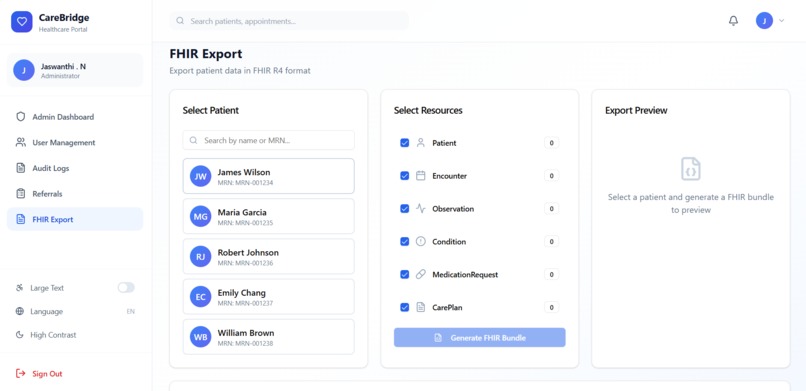Click the EC avatar

click(x=200, y=296)
